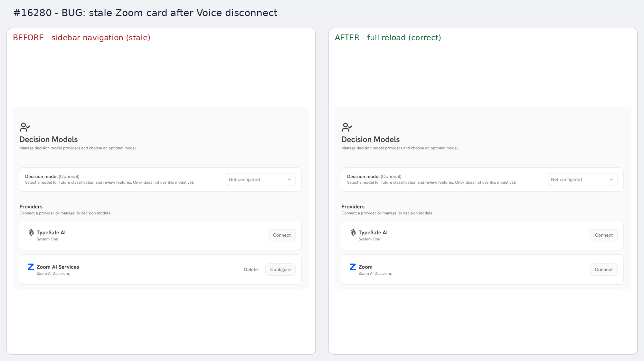Click the TypeSafe AI logo in AFTER panel
Image resolution: width=644 pixels, height=361 pixels.
(x=353, y=232)
